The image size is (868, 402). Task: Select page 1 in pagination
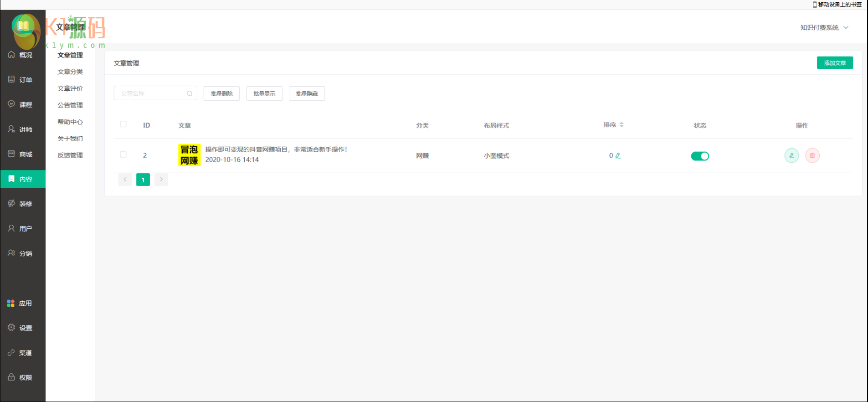pyautogui.click(x=143, y=180)
